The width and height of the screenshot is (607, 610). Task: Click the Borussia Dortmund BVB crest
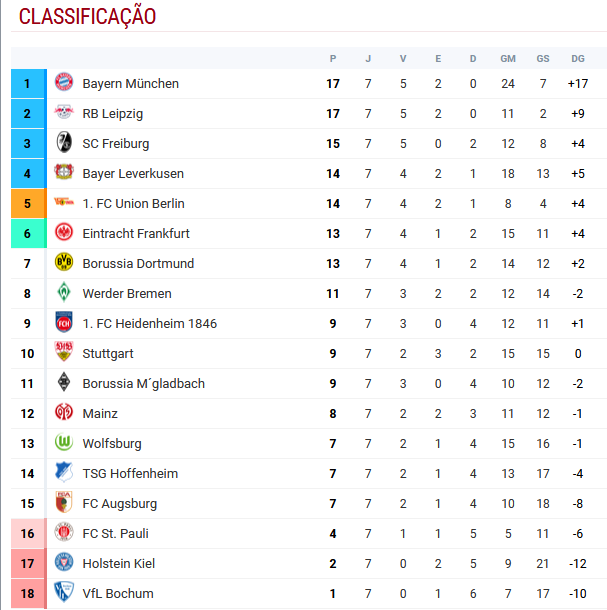(x=64, y=262)
